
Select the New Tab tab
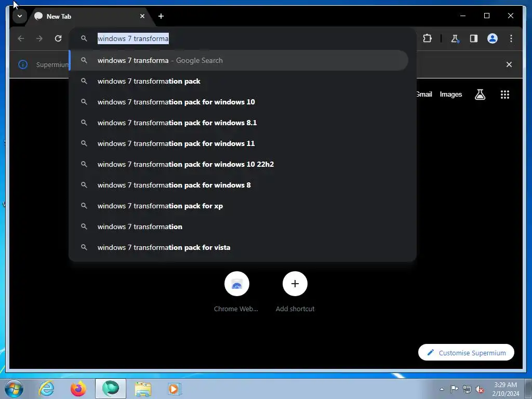coord(90,16)
